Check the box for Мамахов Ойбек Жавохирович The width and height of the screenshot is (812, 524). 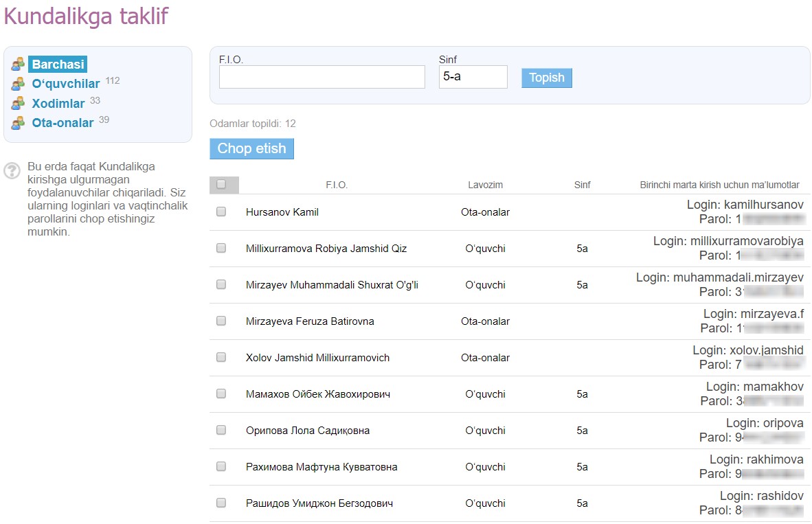(221, 394)
